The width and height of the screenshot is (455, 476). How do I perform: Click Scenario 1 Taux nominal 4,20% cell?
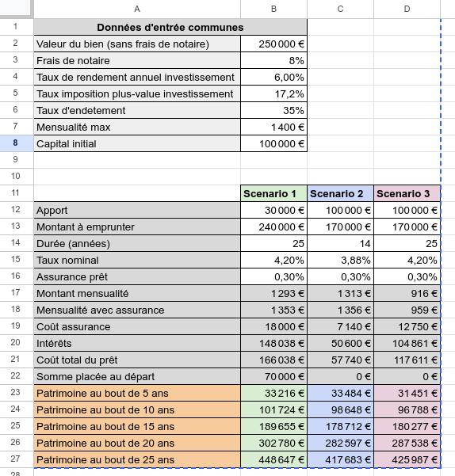(x=273, y=260)
